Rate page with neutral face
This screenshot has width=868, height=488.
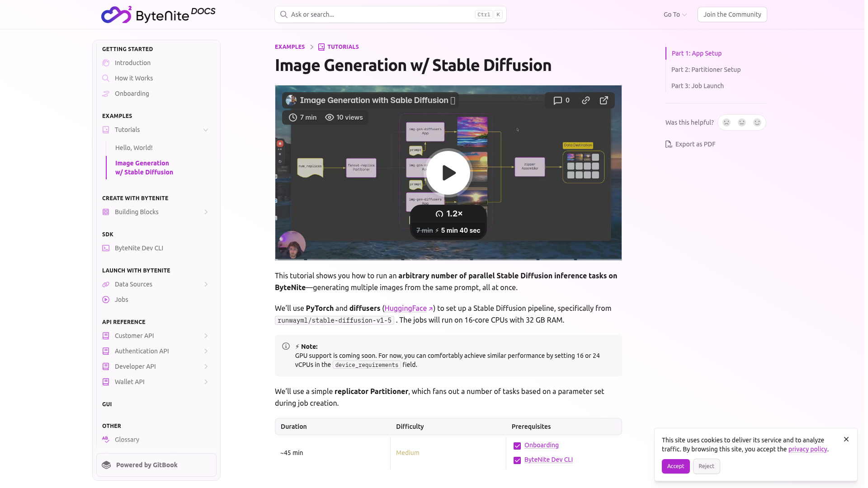click(x=742, y=122)
